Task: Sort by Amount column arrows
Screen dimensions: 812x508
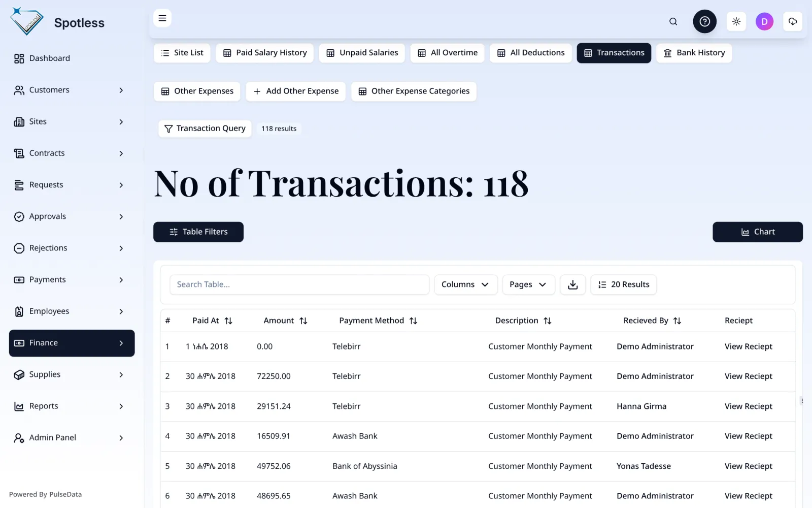Action: pyautogui.click(x=303, y=321)
